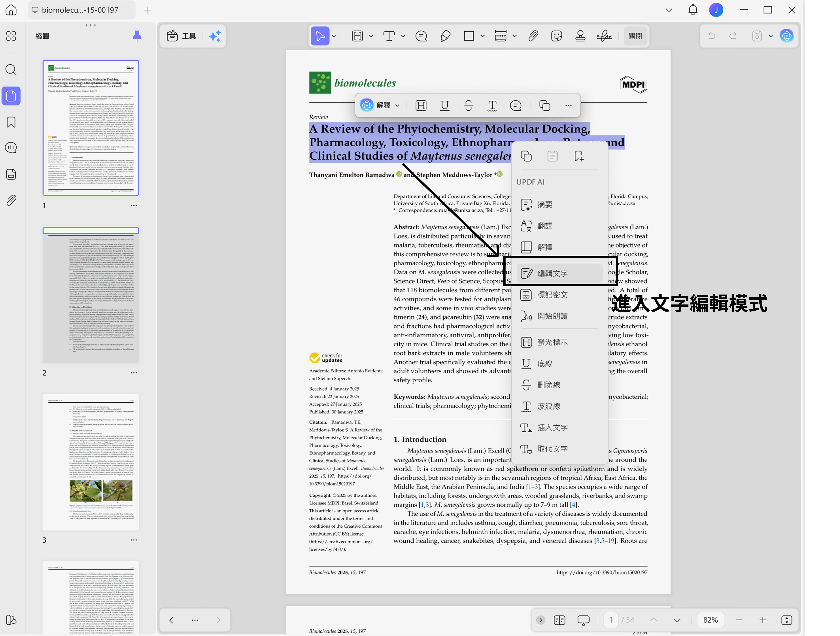This screenshot has height=636, width=840.
Task: Add bookmark icon in context menu
Action: click(579, 156)
